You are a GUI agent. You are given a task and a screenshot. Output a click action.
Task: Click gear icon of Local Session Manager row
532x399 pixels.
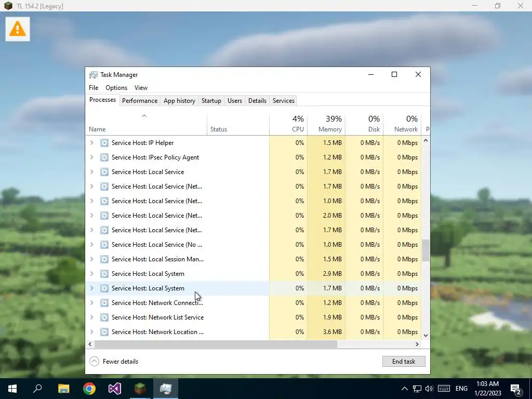coord(104,259)
